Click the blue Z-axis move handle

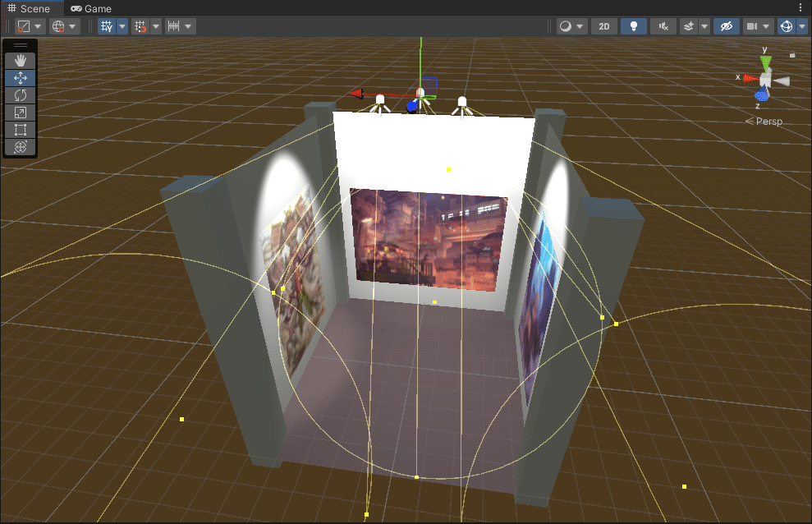pos(411,107)
